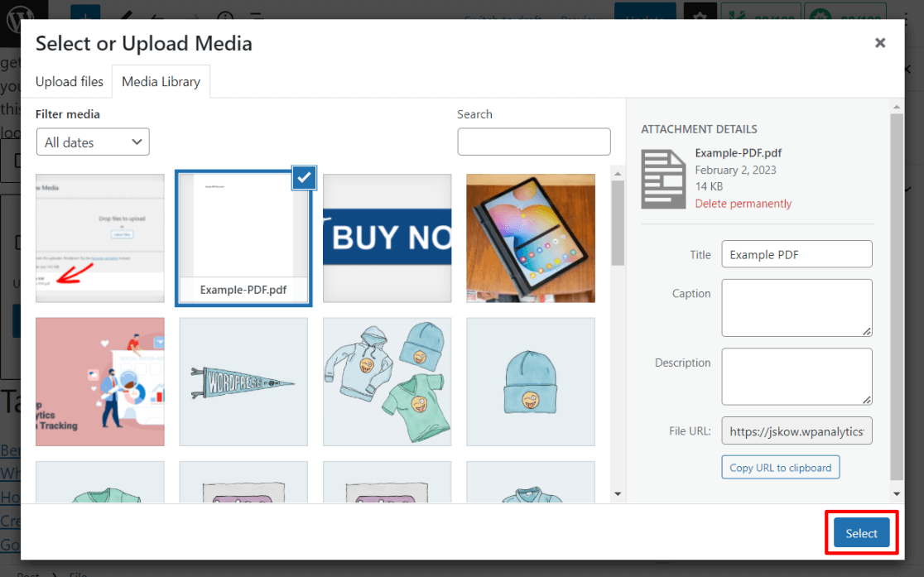Click the media grid scrollbar
Screen dimensions: 924x577
pos(618,232)
